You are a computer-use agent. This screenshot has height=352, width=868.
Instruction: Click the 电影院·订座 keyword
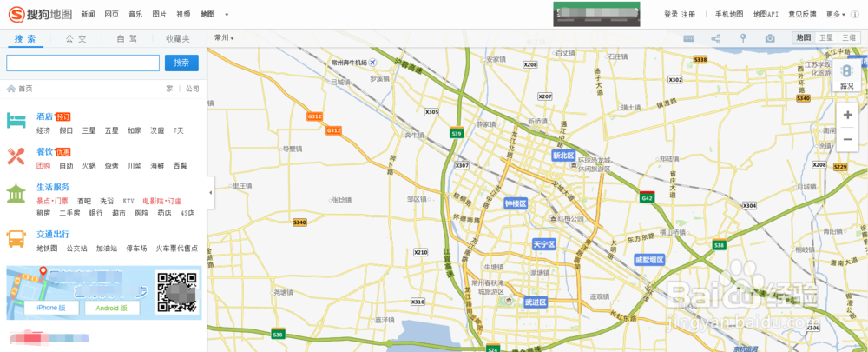(162, 201)
